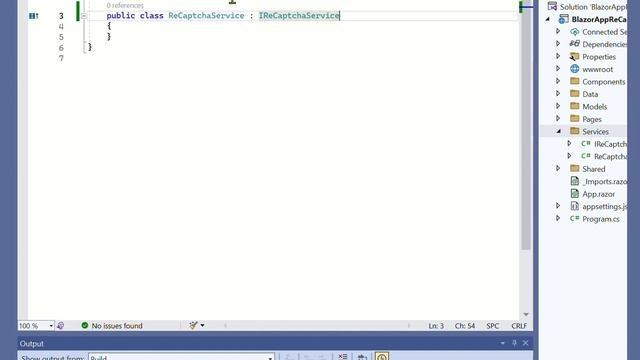This screenshot has height=360, width=640.
Task: Select the Data folder
Action: pos(590,94)
